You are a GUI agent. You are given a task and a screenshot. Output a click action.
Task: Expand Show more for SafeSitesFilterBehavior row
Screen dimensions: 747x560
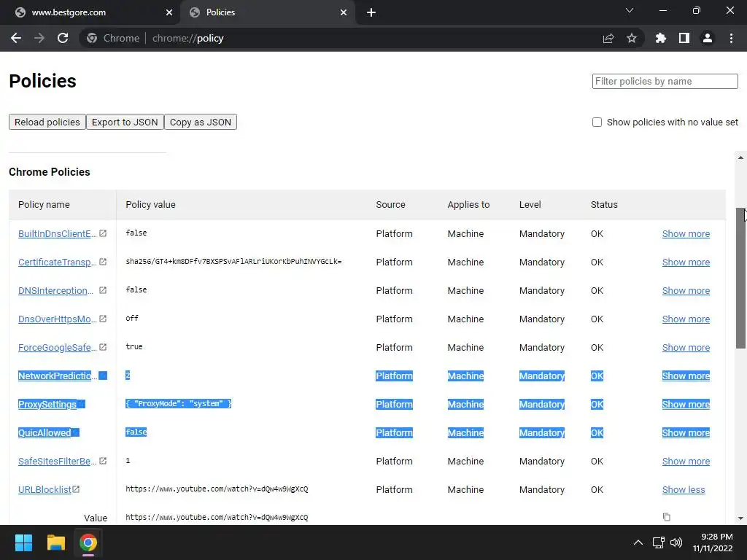(686, 462)
